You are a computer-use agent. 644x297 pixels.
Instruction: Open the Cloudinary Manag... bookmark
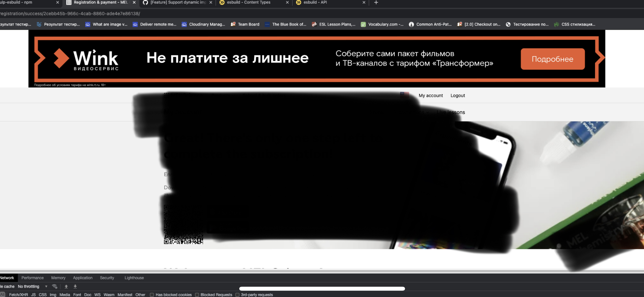click(x=203, y=24)
